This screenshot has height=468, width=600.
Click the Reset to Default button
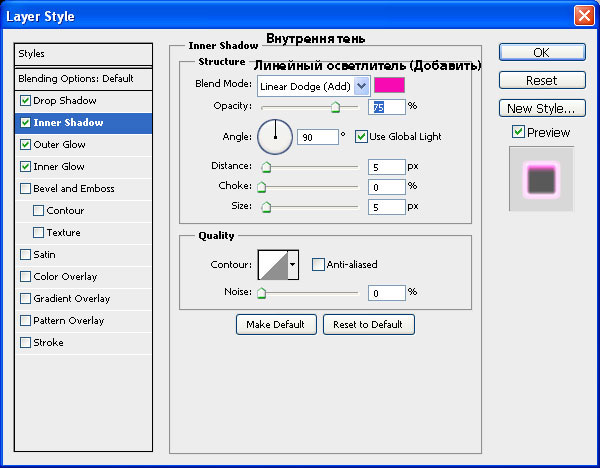(x=369, y=325)
